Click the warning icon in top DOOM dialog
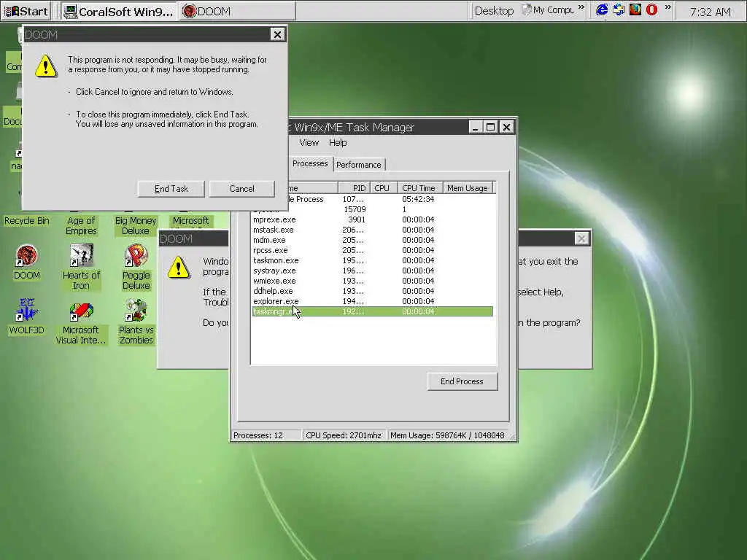The image size is (747, 560). pyautogui.click(x=46, y=66)
